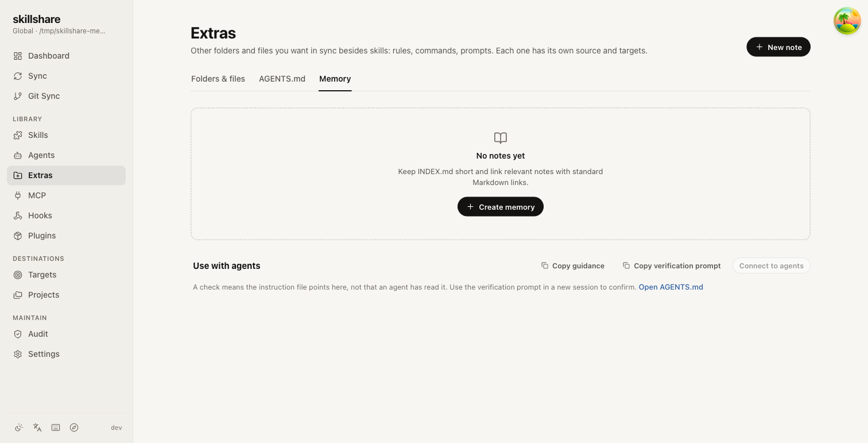Copy the verification prompt
868x443 pixels.
[x=672, y=265]
